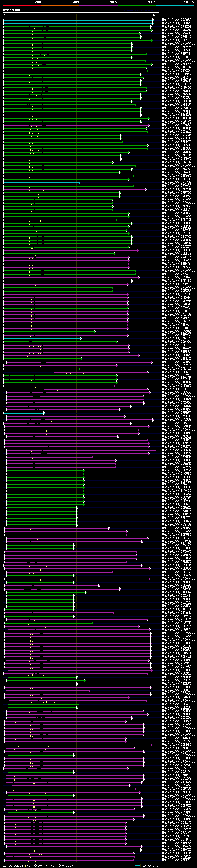Click the orange ~40% identity legend segment
The width and height of the screenshot is (197, 868).
(60, 6)
